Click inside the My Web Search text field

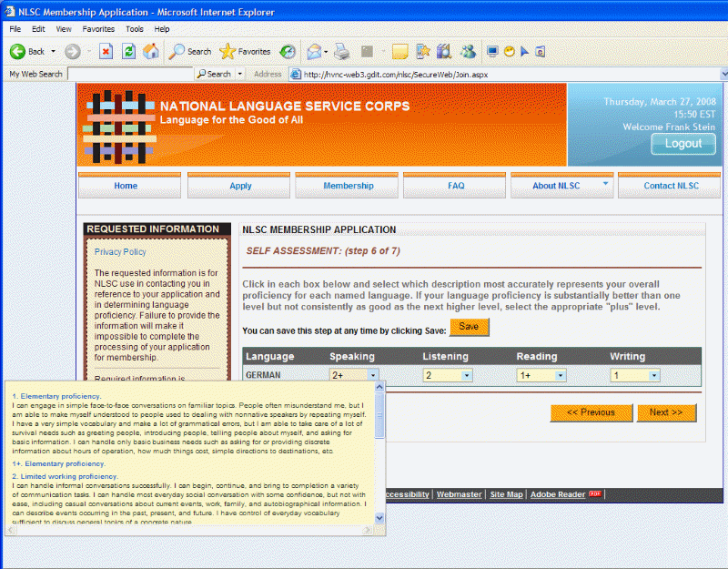click(x=130, y=74)
